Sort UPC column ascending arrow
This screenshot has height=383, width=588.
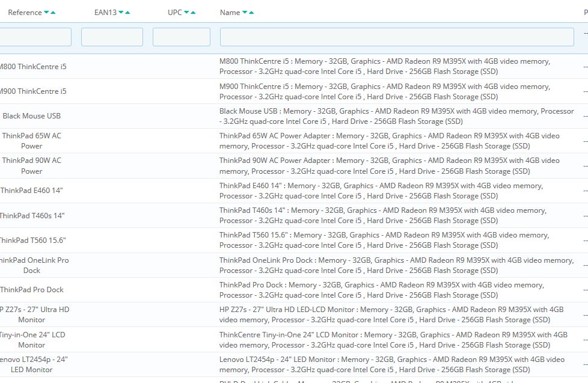[x=193, y=13]
